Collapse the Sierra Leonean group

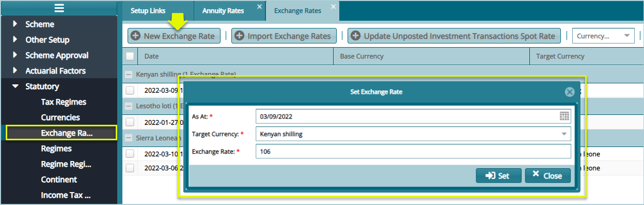pyautogui.click(x=129, y=138)
